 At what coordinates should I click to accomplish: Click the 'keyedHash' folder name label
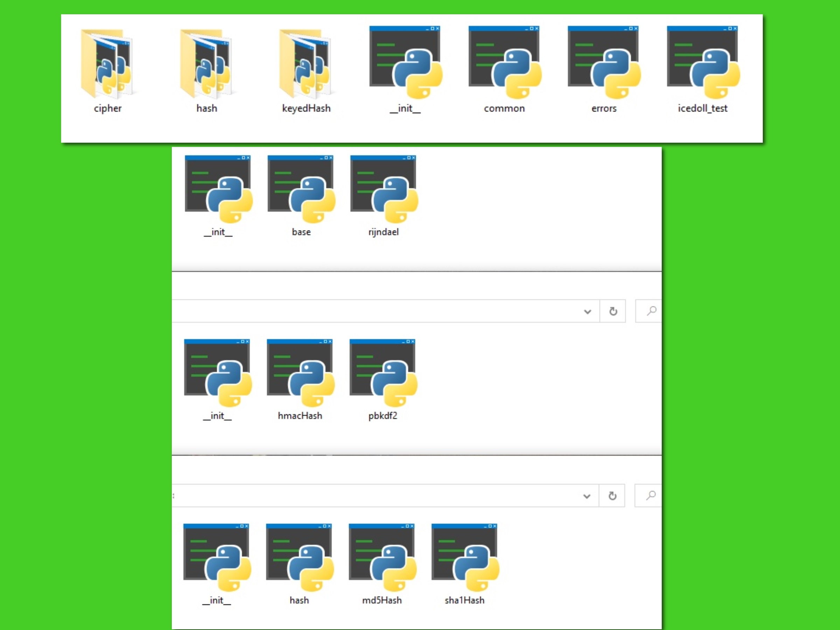tap(306, 108)
